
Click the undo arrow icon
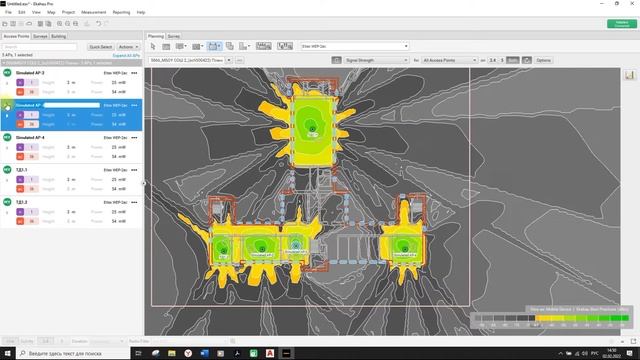[x=98, y=24]
